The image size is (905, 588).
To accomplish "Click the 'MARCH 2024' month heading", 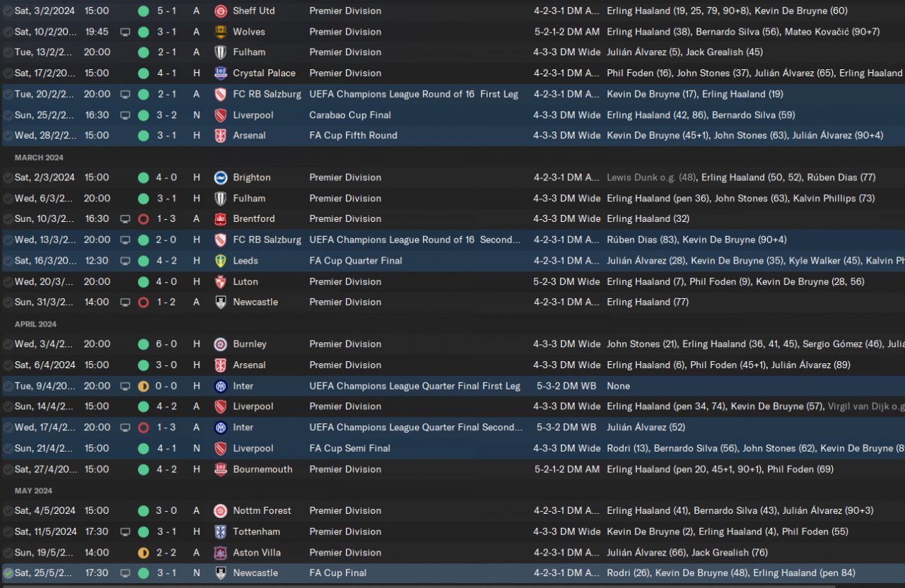I will coord(39,158).
